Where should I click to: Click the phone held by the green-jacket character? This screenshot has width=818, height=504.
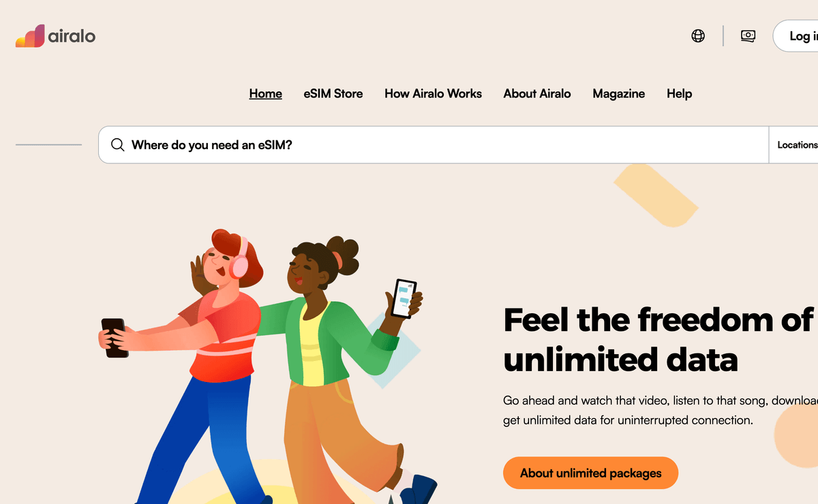click(x=404, y=298)
